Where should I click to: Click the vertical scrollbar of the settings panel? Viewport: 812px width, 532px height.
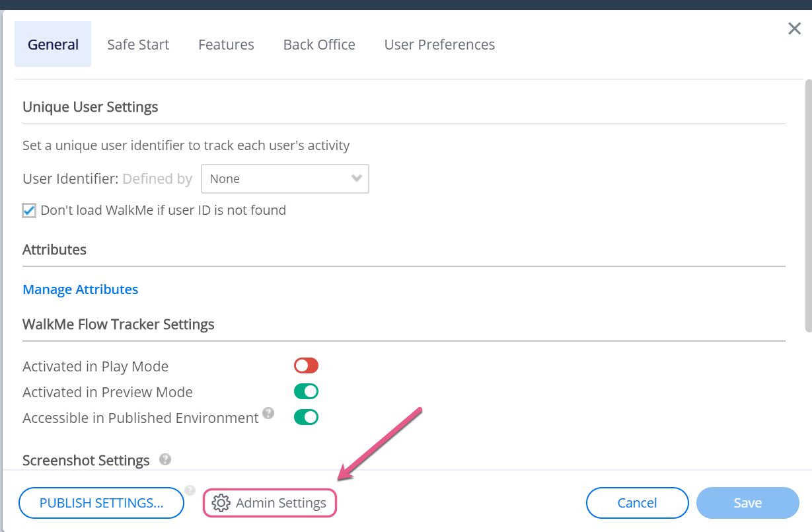pyautogui.click(x=808, y=205)
